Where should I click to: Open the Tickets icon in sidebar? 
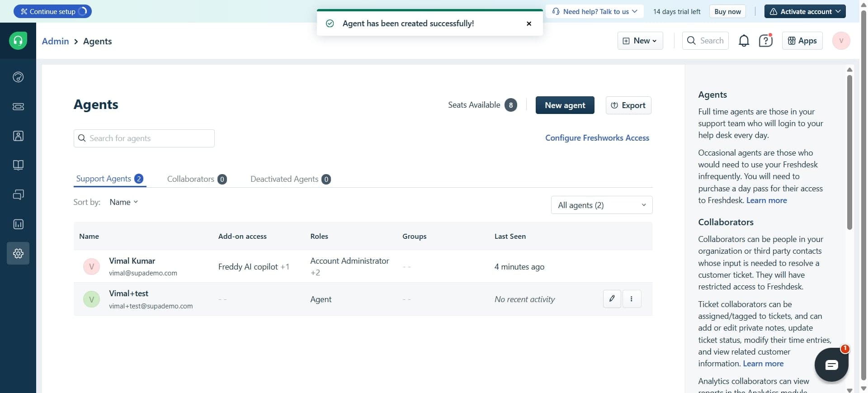tap(18, 107)
